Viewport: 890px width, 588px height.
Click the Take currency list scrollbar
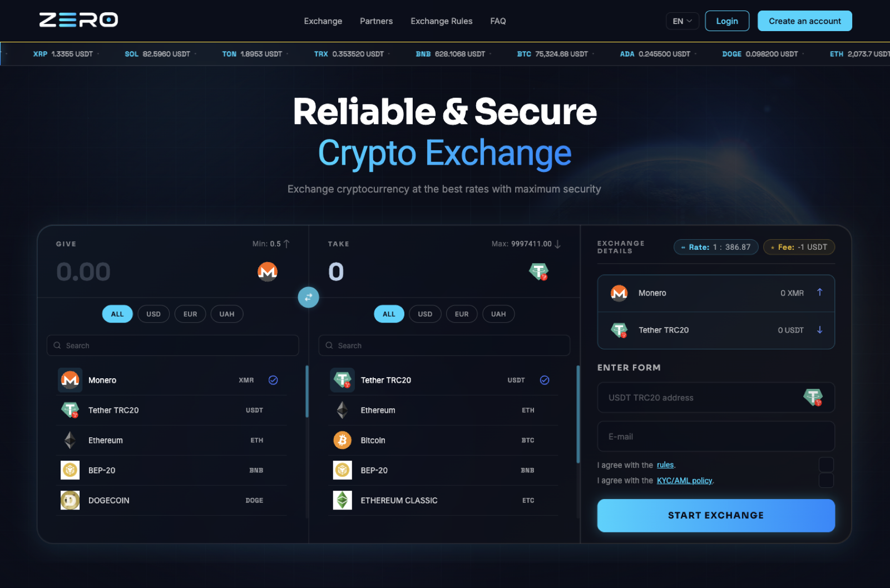(x=578, y=414)
